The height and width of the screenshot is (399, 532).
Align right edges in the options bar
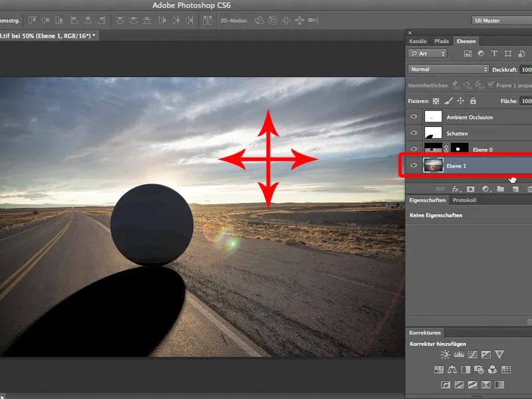pos(101,21)
